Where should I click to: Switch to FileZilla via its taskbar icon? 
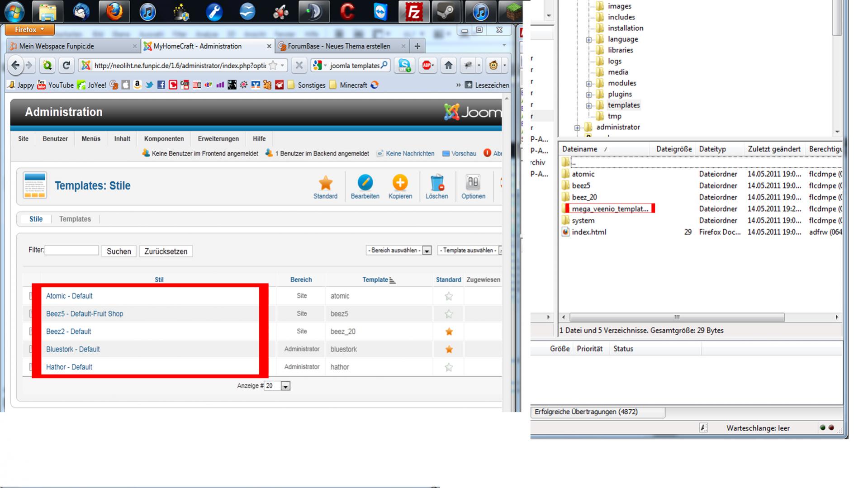pyautogui.click(x=413, y=11)
